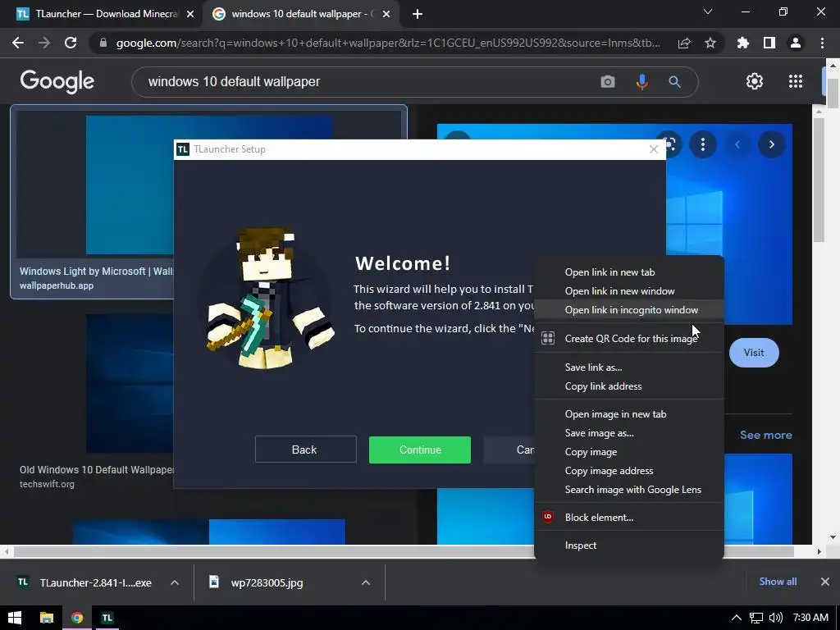Show hidden system tray icons
The image size is (840, 630).
pos(737,618)
